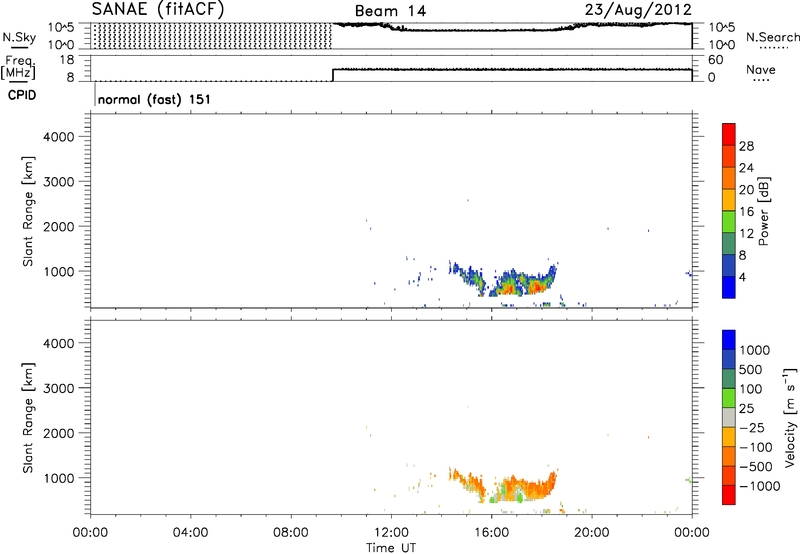Click the -1000 value on the velocity colorbar

click(x=759, y=486)
